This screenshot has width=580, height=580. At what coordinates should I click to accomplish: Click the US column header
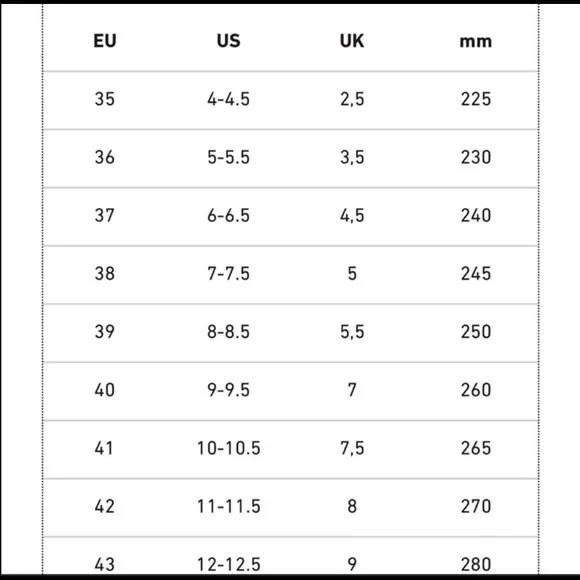coord(228,41)
